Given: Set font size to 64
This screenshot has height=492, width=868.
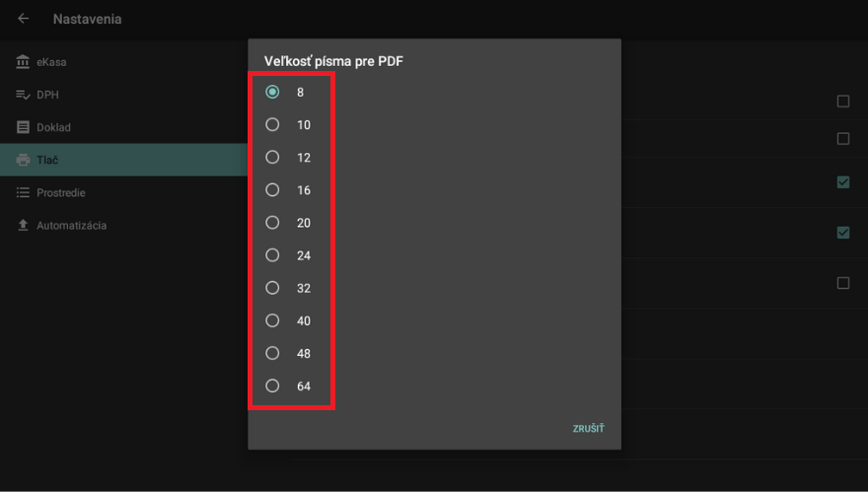Looking at the screenshot, I should pos(272,386).
